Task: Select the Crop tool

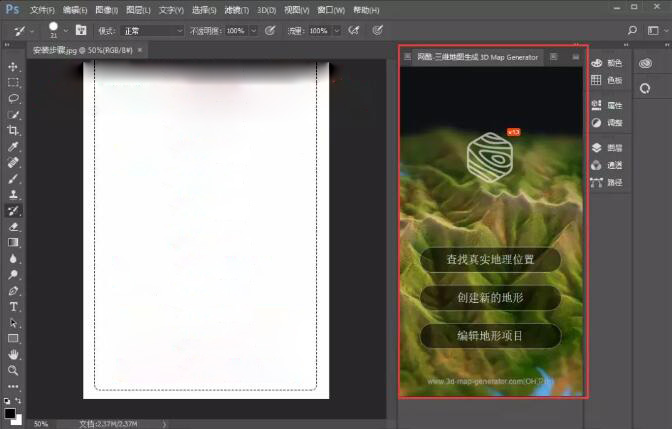Action: [13, 130]
